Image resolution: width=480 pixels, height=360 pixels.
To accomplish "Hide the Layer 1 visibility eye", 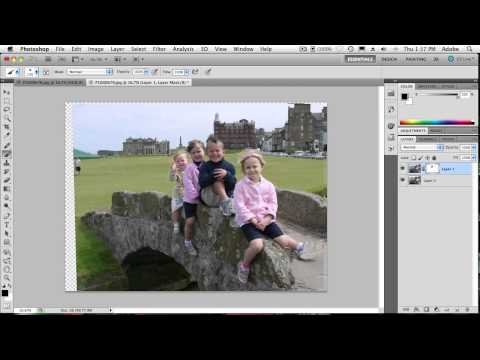I will tap(403, 169).
